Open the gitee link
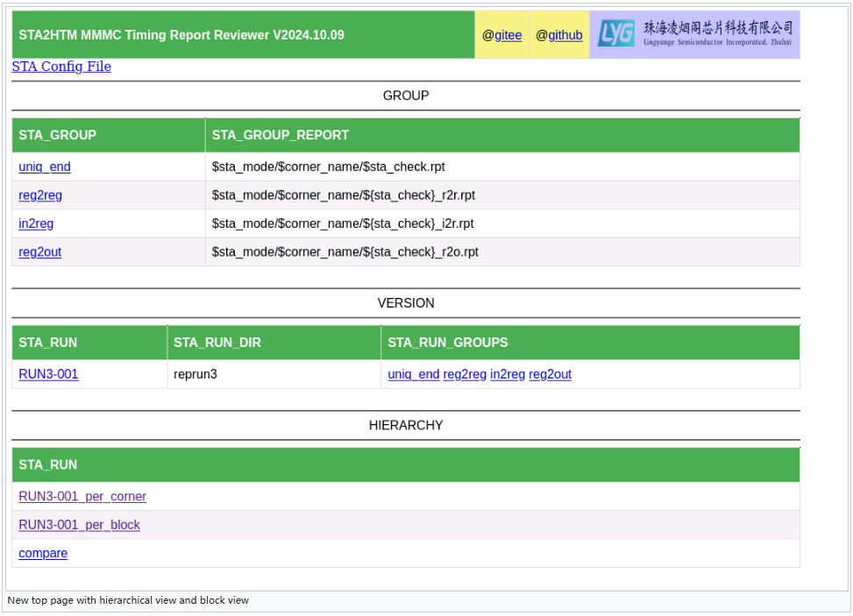Viewport: 853px width, 616px height. (508, 35)
